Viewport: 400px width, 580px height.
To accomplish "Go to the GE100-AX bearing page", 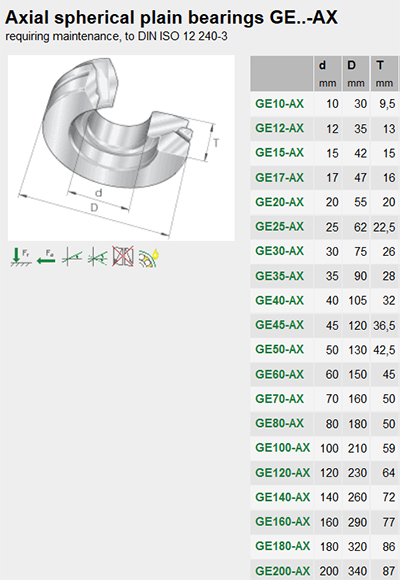I will (282, 448).
